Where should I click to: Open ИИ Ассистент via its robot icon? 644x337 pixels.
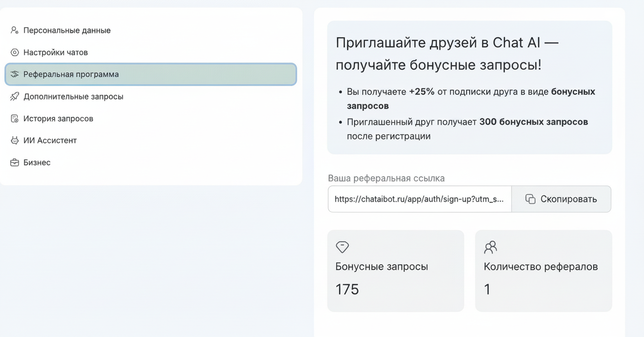(13, 140)
